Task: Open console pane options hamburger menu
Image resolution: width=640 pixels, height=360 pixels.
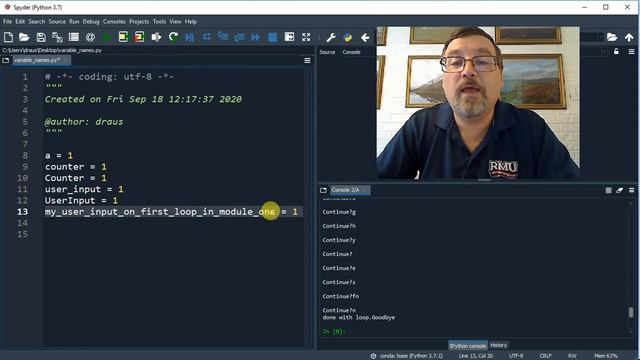Action: click(x=631, y=190)
